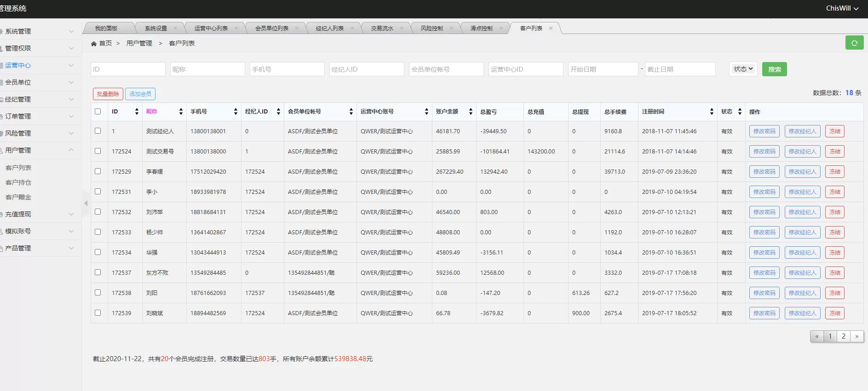
Task: Click the home icon in breadcrumb
Action: click(94, 44)
